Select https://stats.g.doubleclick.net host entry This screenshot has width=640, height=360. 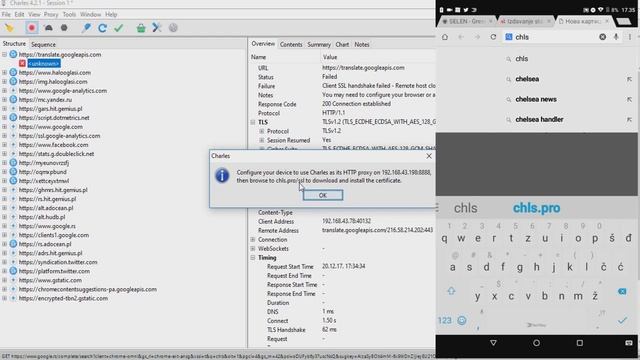[x=56, y=154]
